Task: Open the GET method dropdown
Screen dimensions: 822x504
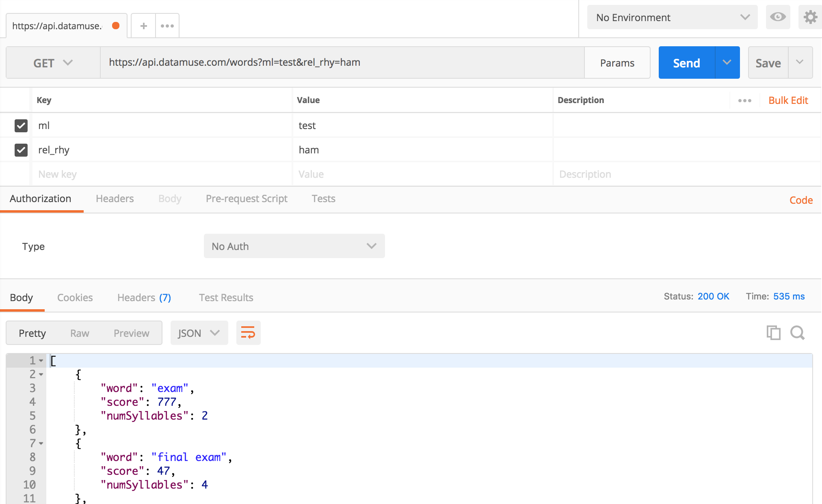Action: 53,63
